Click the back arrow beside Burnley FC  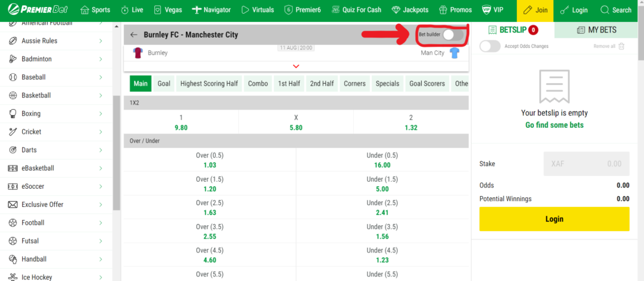click(134, 35)
